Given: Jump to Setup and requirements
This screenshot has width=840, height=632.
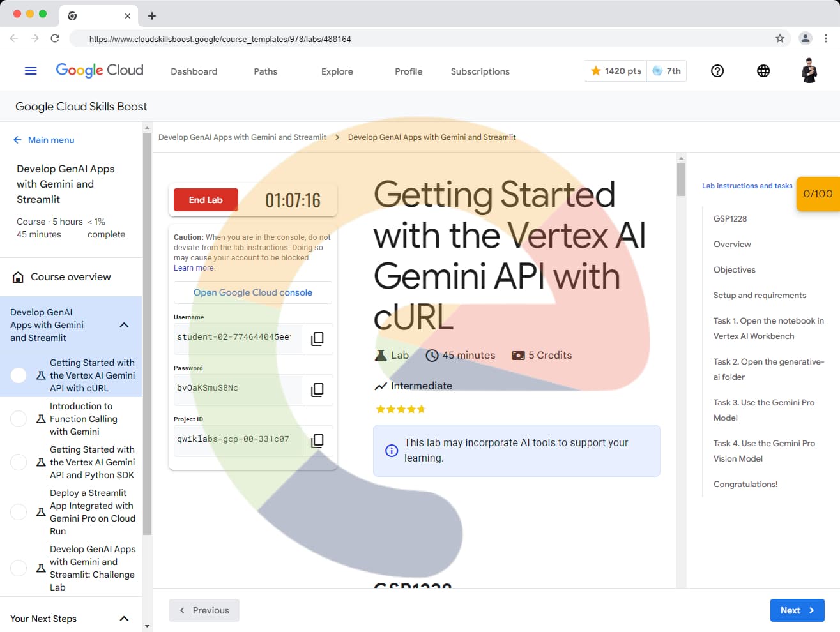Looking at the screenshot, I should pyautogui.click(x=760, y=295).
